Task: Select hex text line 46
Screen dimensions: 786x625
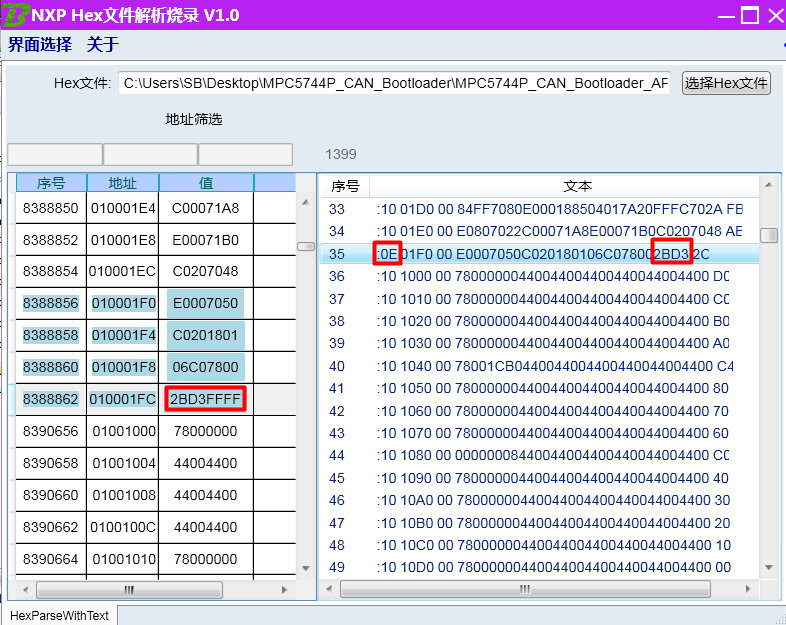Action: (539, 500)
